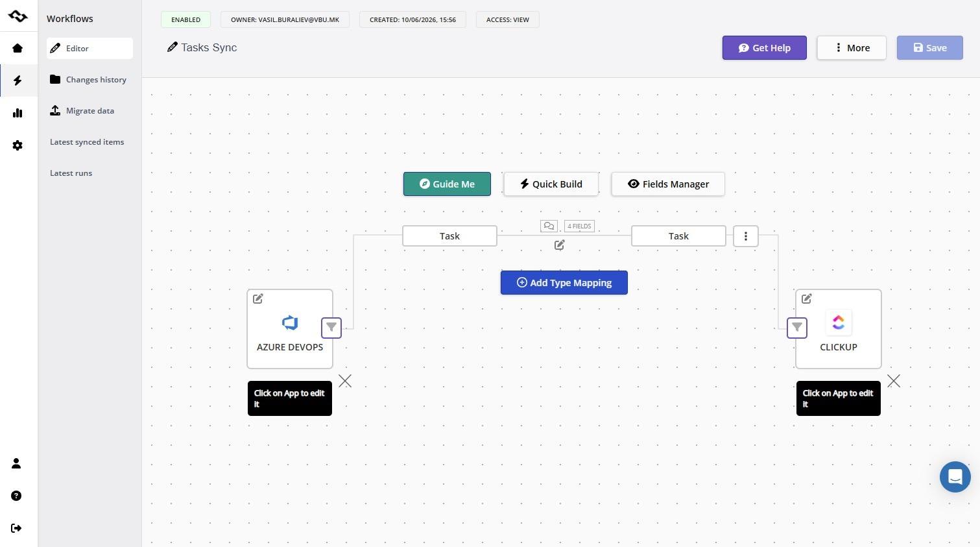Open Latest runs
Image resolution: width=980 pixels, height=547 pixels.
coord(71,173)
